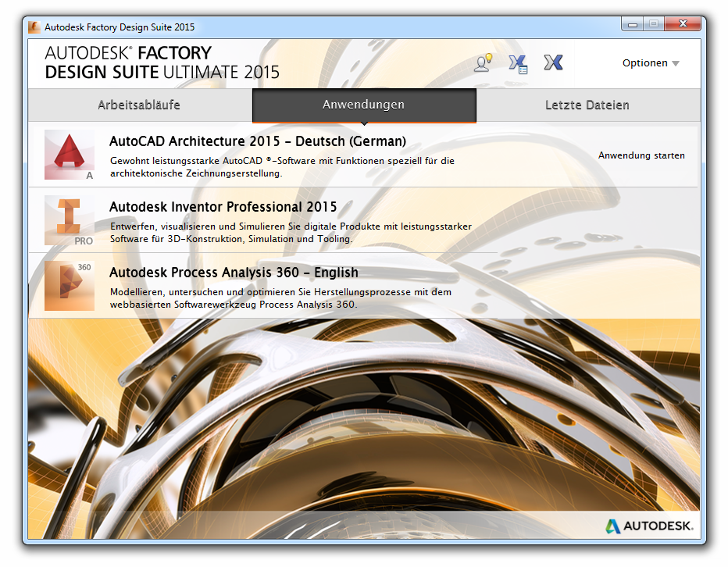728x567 pixels.
Task: Click the AutoCAD Architecture red A icon
Action: tap(70, 155)
